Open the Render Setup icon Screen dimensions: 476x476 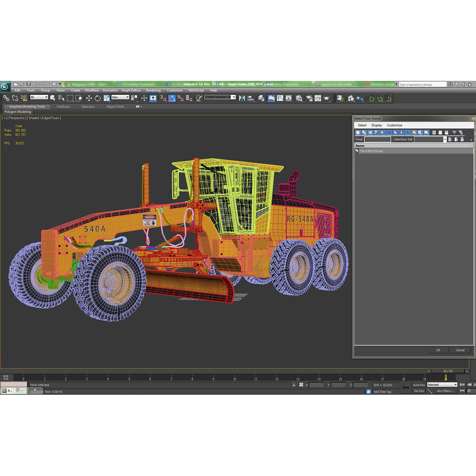point(309,98)
